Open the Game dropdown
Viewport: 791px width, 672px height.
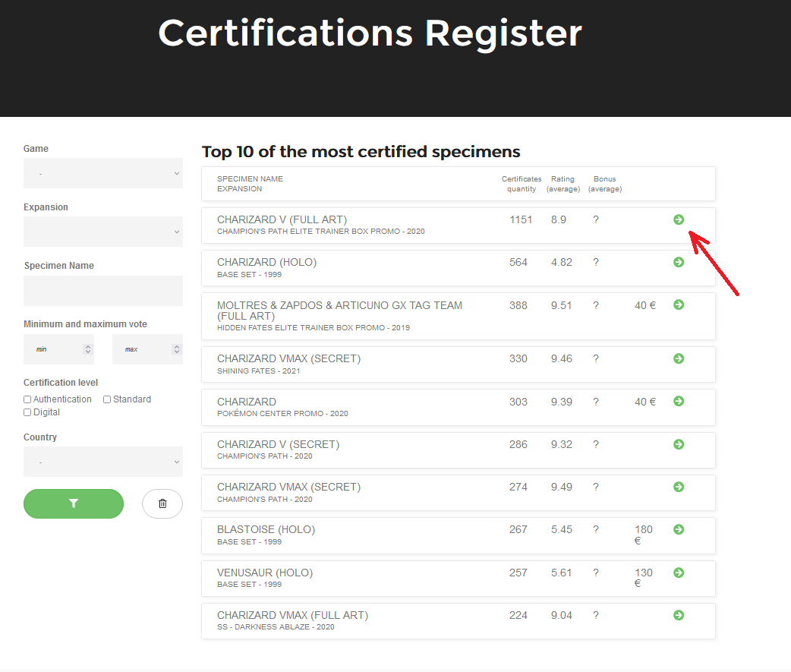[x=103, y=173]
